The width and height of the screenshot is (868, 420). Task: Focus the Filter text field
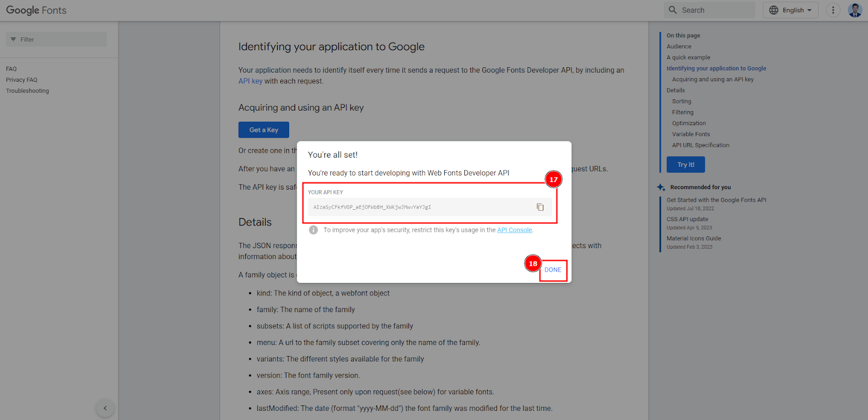pos(56,39)
